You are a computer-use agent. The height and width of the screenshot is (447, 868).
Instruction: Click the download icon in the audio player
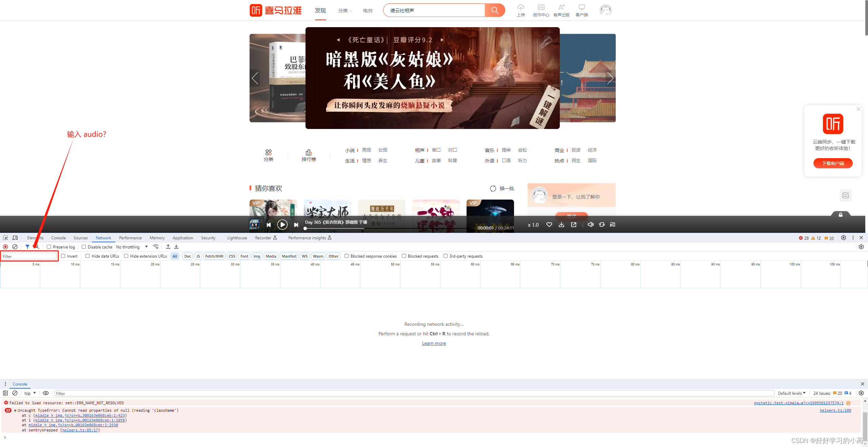[561, 224]
